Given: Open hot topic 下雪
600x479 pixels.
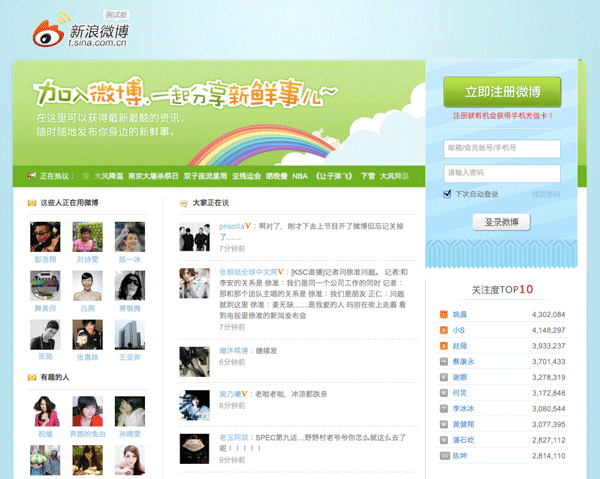Looking at the screenshot, I should [368, 176].
